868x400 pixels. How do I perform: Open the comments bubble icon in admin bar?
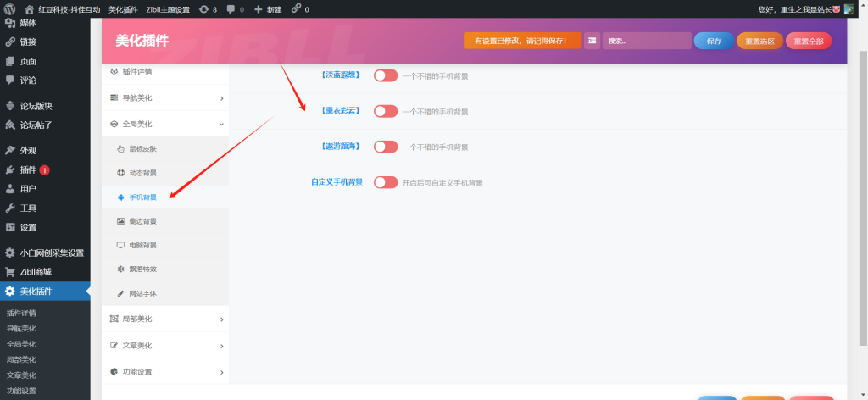click(x=258, y=9)
